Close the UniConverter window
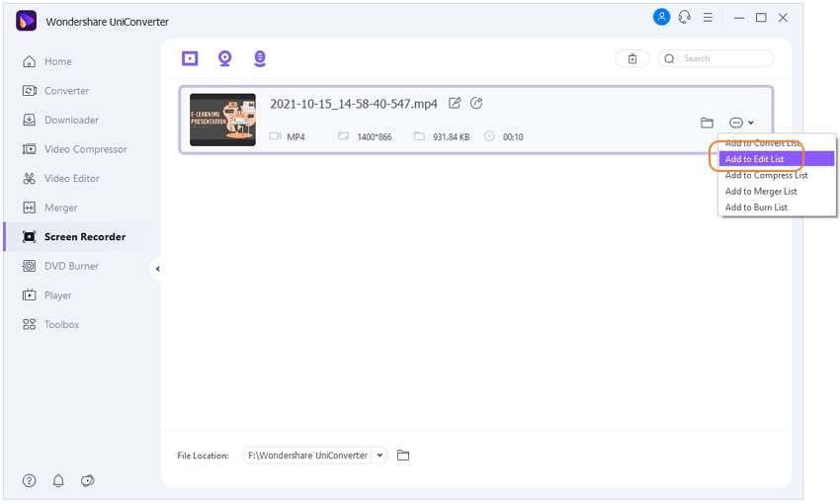This screenshot has width=840, height=504. pyautogui.click(x=783, y=18)
